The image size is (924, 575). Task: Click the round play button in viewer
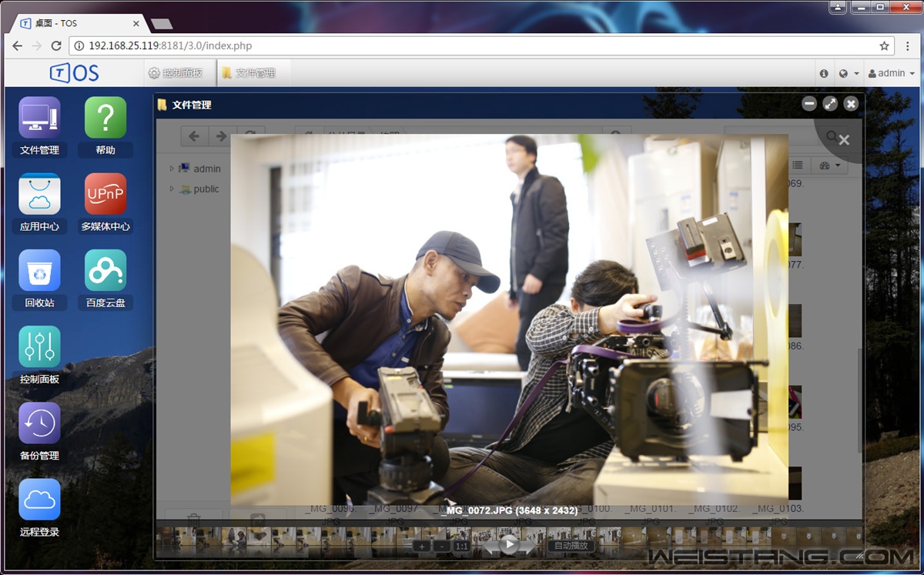tap(510, 544)
